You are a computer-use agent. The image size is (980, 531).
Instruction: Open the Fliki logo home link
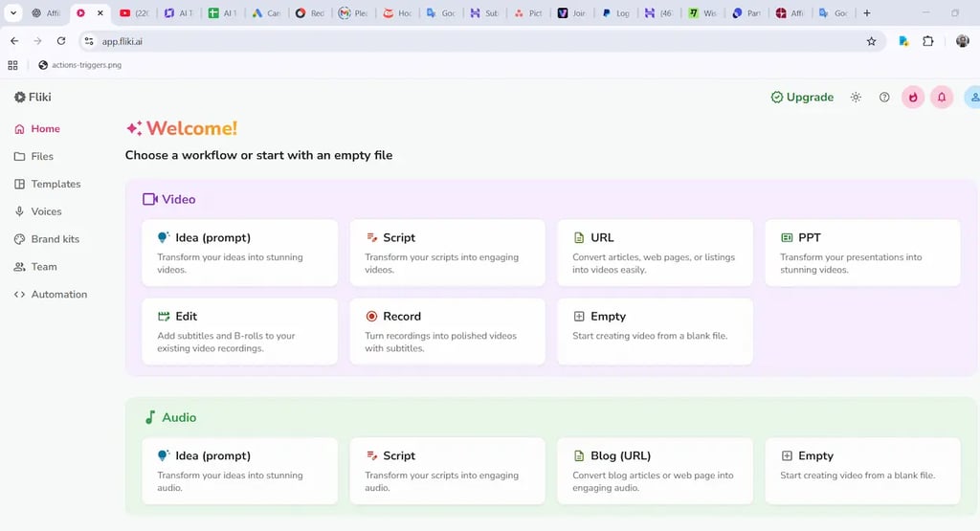tap(33, 97)
